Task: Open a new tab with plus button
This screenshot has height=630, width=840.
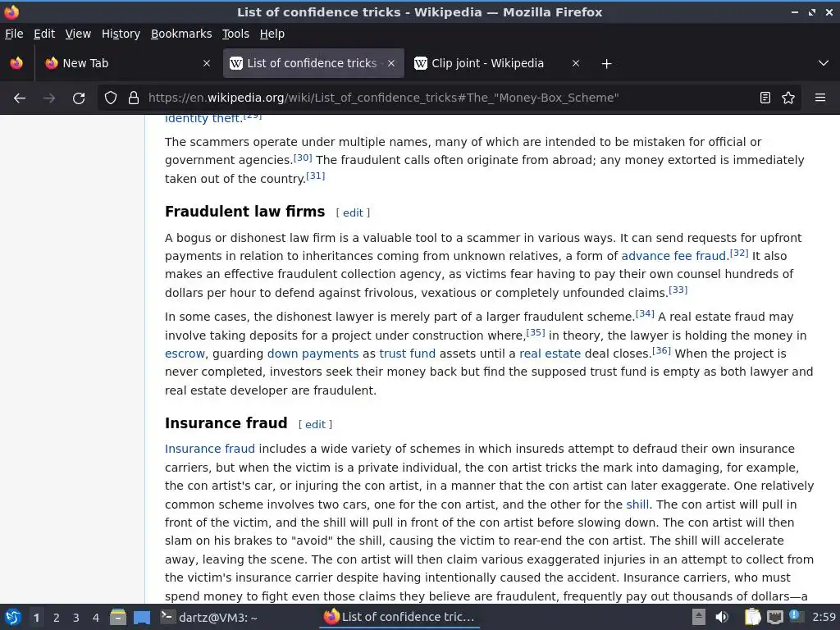Action: tap(606, 64)
